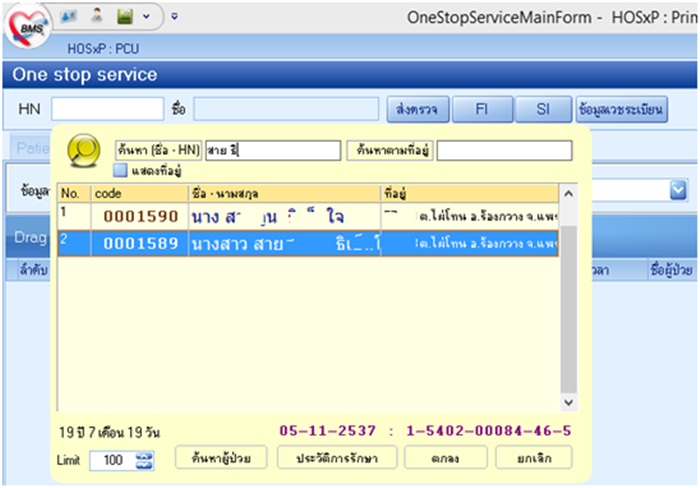
Task: Click the Limit spinner arrows
Action: (x=144, y=461)
